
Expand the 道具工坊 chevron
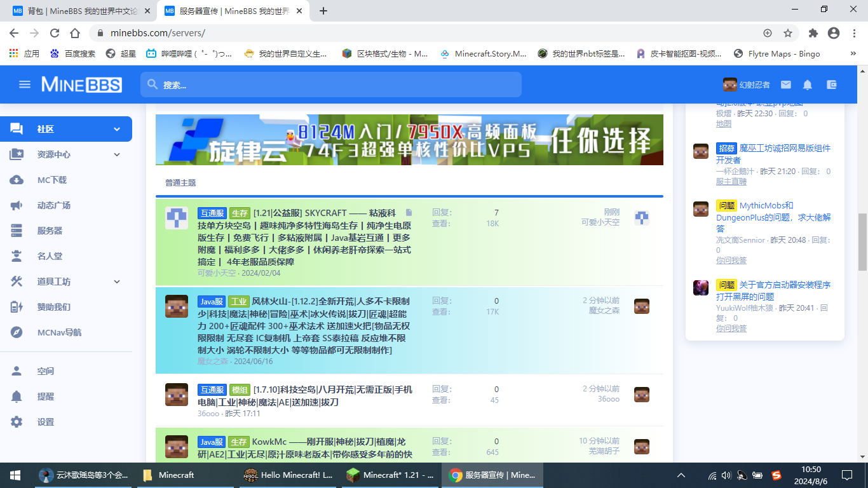click(117, 281)
